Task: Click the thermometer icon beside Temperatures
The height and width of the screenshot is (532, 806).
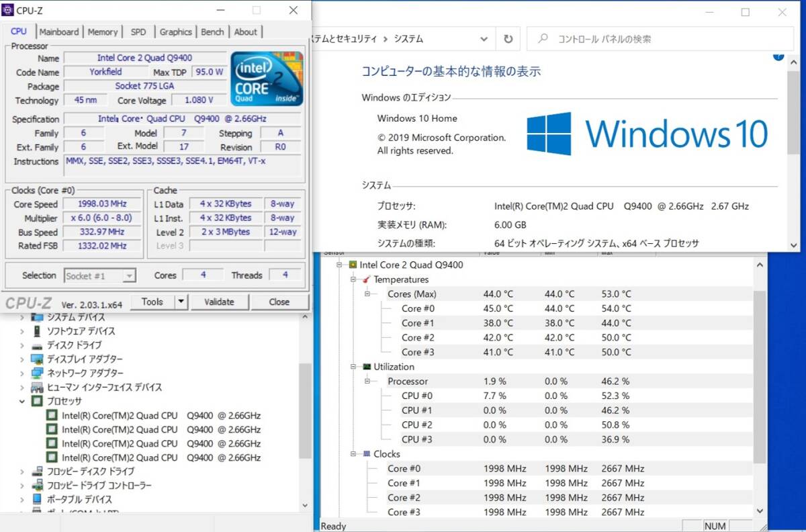Action: (x=366, y=279)
